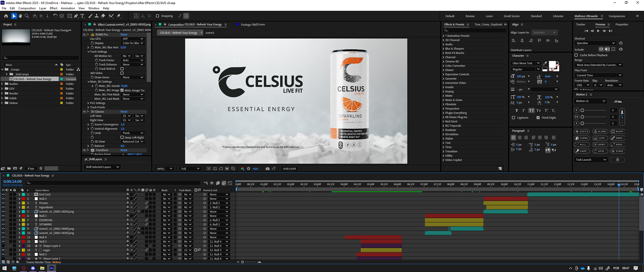This screenshot has width=644, height=272.
Task: Jump to first frame in Preview panel
Action: [x=586, y=31]
